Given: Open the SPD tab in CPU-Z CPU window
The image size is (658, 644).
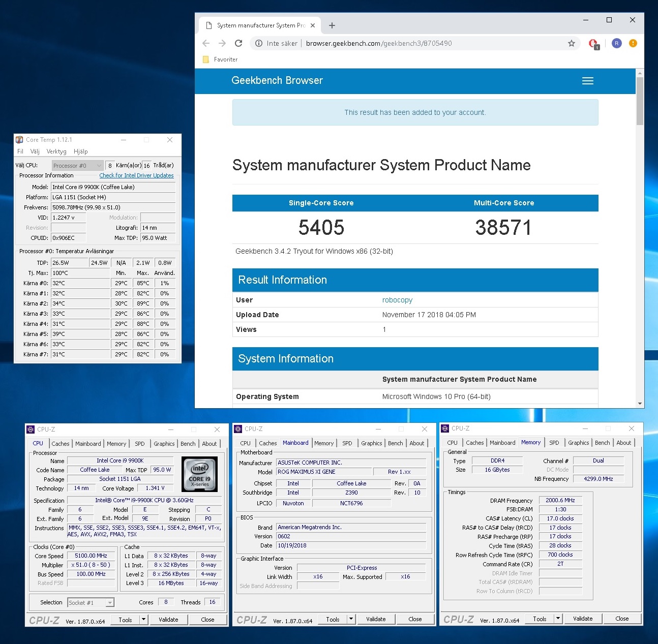Looking at the screenshot, I should 139,444.
